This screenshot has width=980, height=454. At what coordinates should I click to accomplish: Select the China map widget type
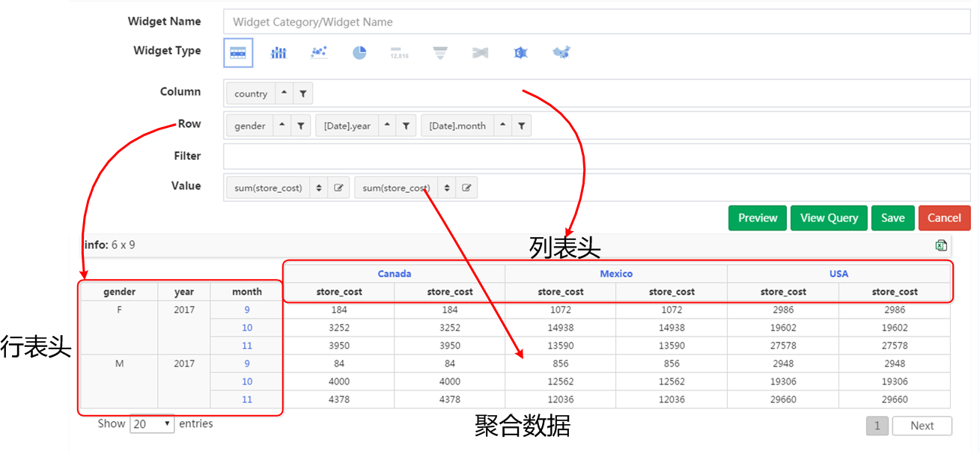561,52
